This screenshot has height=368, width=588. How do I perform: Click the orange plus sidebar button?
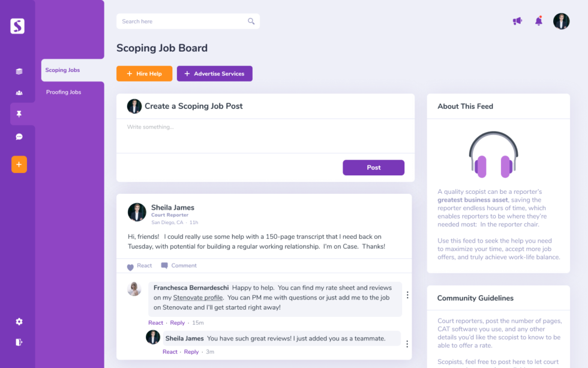tap(19, 164)
